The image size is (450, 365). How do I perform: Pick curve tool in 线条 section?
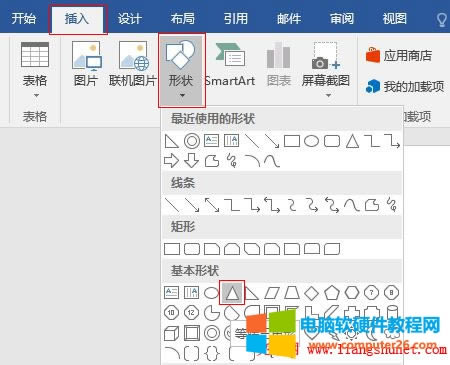click(352, 205)
